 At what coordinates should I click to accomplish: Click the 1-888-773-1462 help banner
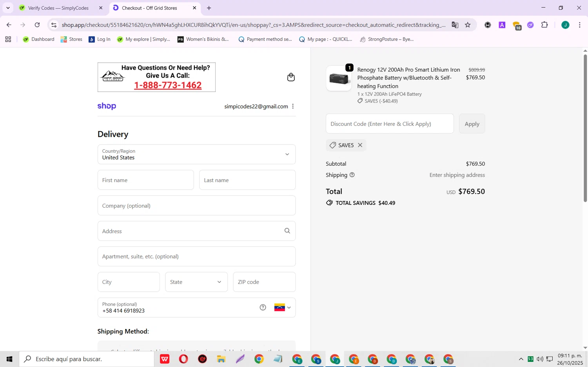click(x=156, y=77)
